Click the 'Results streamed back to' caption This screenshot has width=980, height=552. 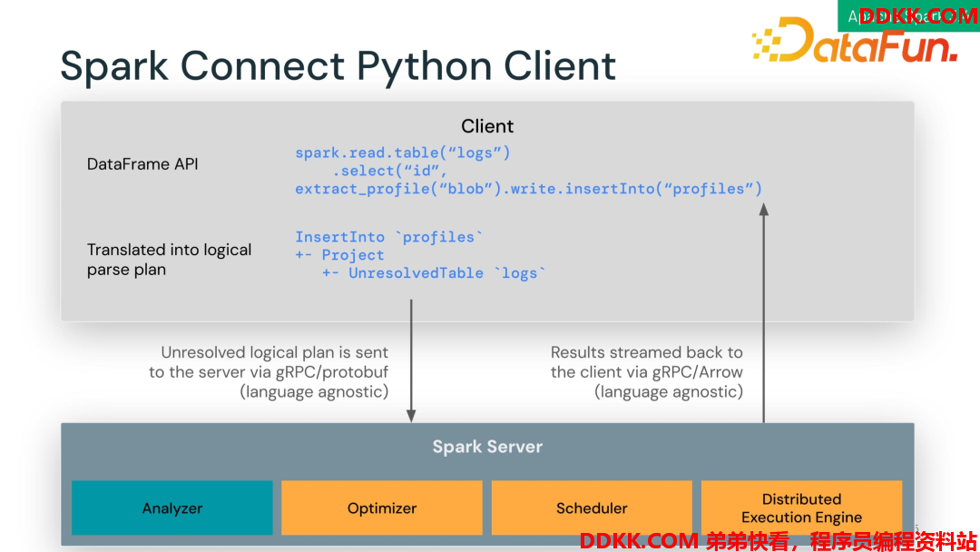pos(647,372)
